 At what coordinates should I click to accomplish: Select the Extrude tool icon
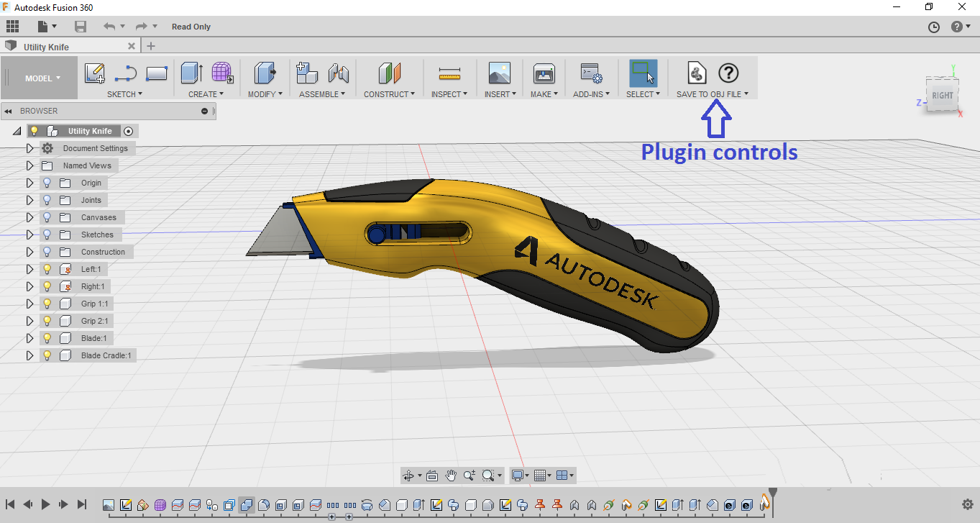pos(192,73)
